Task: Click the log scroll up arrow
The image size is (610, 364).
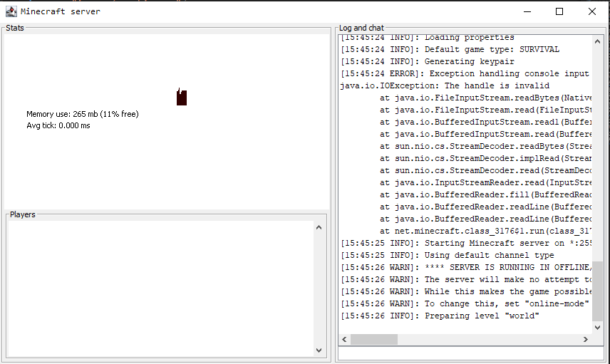Action: tap(598, 41)
